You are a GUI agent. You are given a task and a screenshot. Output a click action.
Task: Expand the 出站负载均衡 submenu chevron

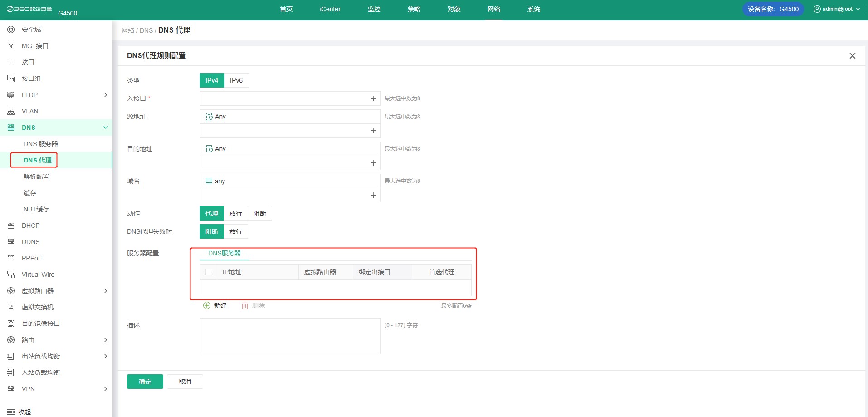coord(106,356)
